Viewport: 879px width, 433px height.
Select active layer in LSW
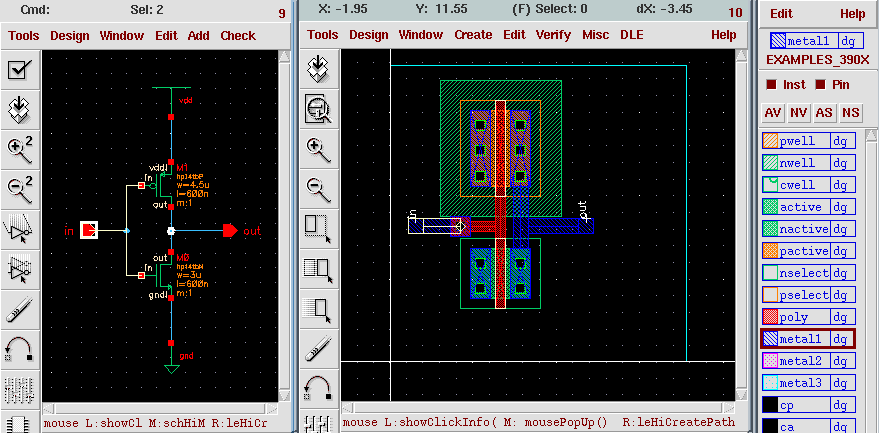pos(808,207)
